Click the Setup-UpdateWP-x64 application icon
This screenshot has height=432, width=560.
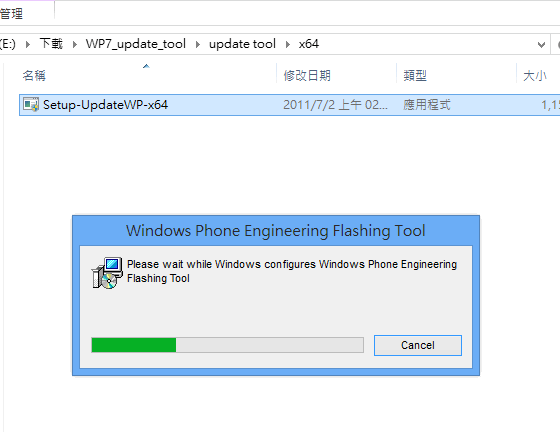31,105
